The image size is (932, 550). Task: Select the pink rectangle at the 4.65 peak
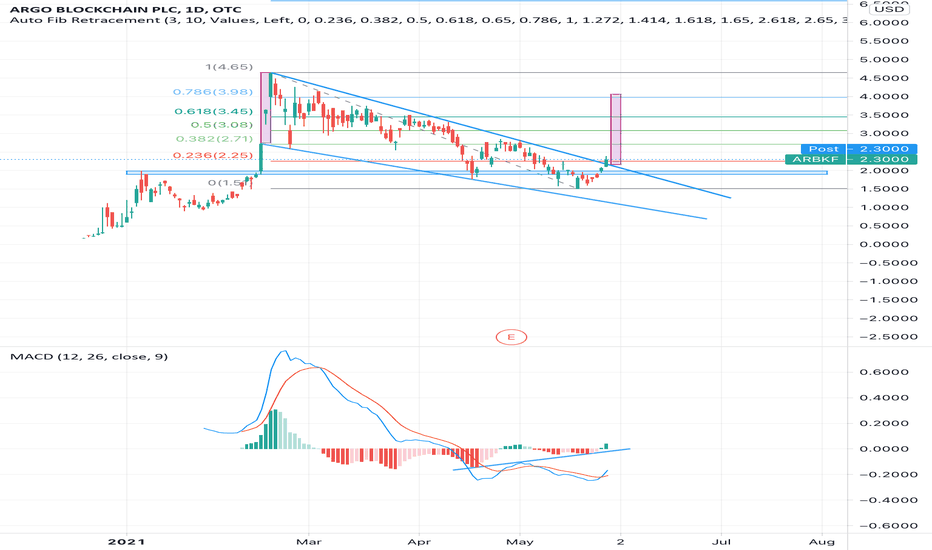click(x=266, y=108)
